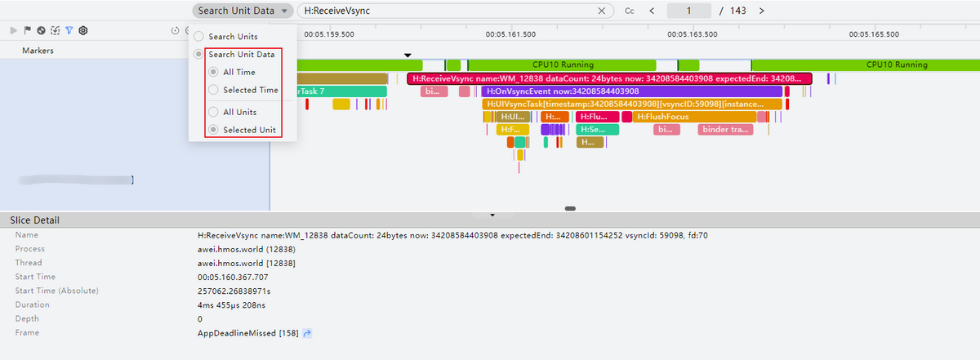Click the black triangle timeline marker
Screen dimensions: 980x360
coord(408,56)
